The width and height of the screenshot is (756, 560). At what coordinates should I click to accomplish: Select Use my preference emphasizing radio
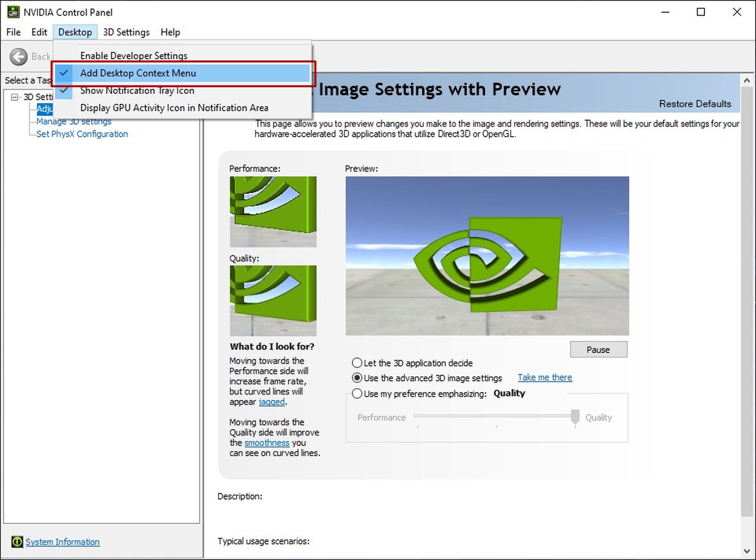[357, 393]
